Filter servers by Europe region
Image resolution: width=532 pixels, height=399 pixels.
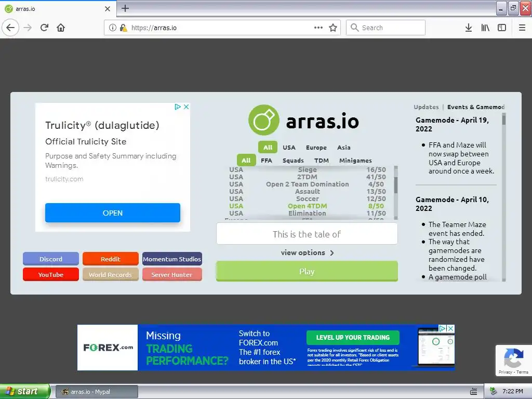click(316, 147)
